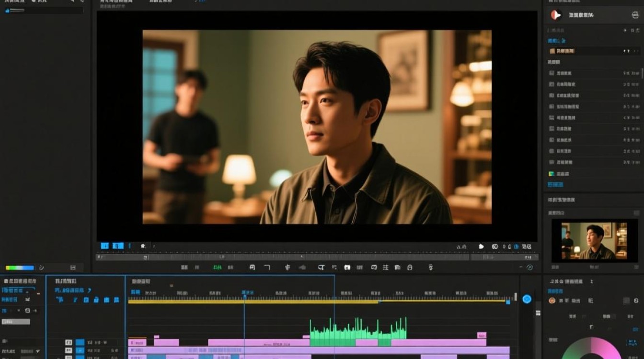This screenshot has height=359, width=644.
Task: Click the slider with blue dot in top-left panel
Action: tap(14, 11)
